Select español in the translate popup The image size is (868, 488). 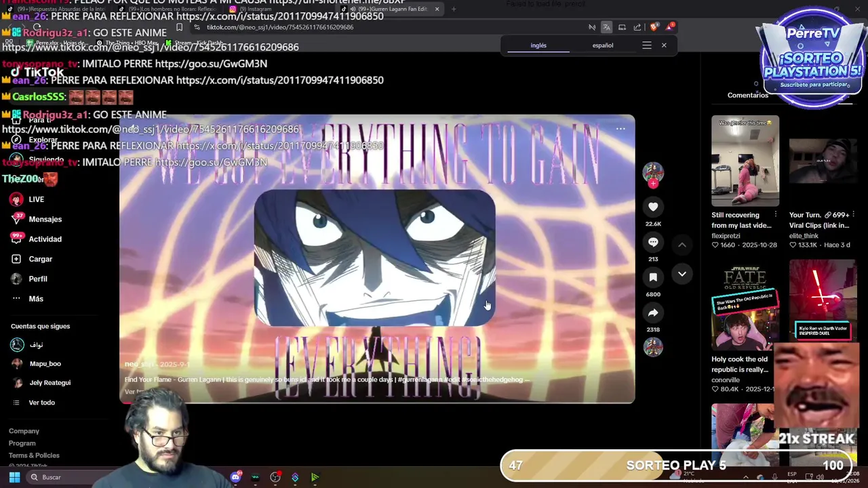(x=603, y=45)
